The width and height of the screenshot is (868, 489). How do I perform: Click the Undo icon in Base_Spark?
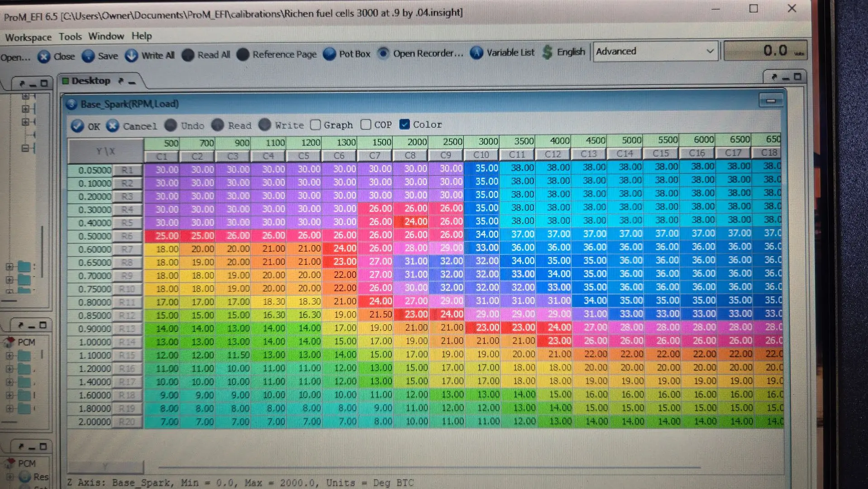(x=171, y=125)
